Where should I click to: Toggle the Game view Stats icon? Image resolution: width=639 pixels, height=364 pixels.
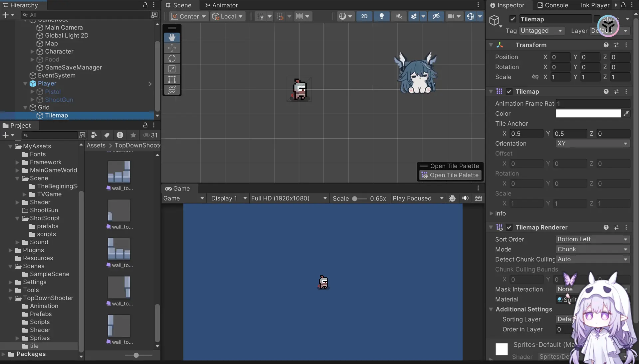478,198
